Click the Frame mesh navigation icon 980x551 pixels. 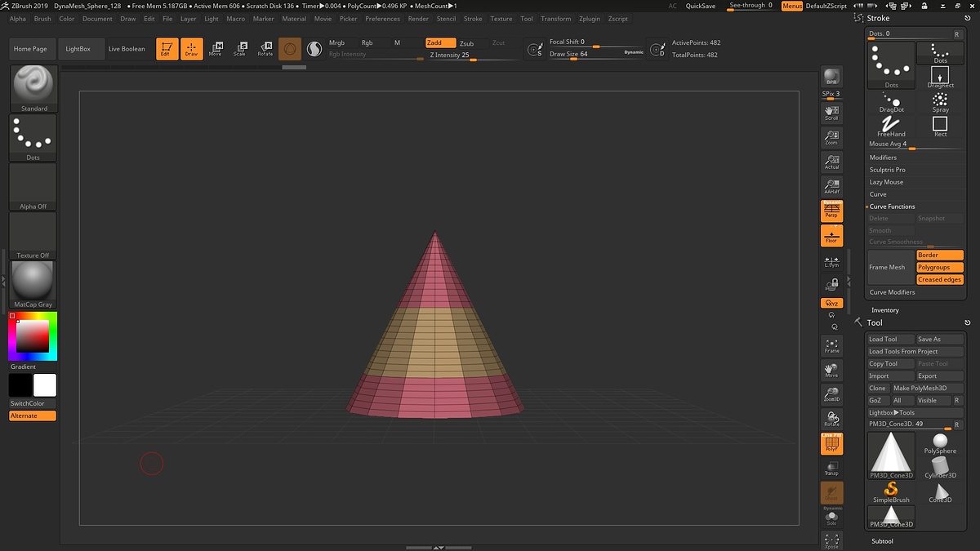pyautogui.click(x=831, y=345)
